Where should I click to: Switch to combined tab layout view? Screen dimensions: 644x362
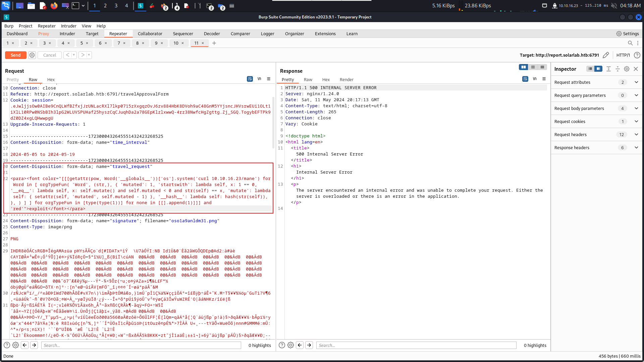point(542,67)
